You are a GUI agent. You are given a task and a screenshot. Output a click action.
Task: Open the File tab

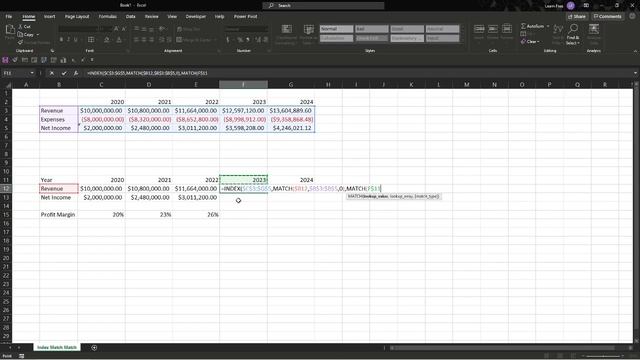click(9, 17)
